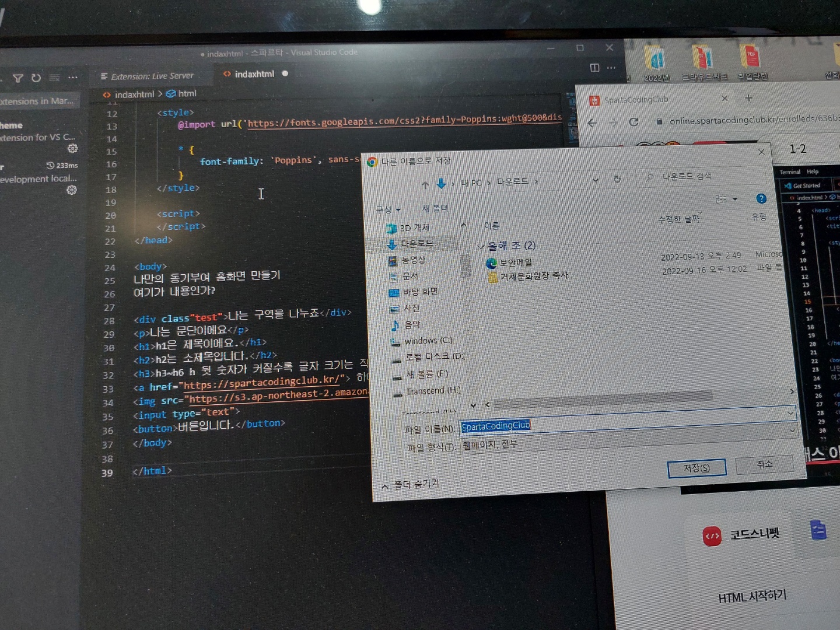Image resolution: width=840 pixels, height=630 pixels.
Task: Open help in the save dialog
Action: click(x=761, y=199)
